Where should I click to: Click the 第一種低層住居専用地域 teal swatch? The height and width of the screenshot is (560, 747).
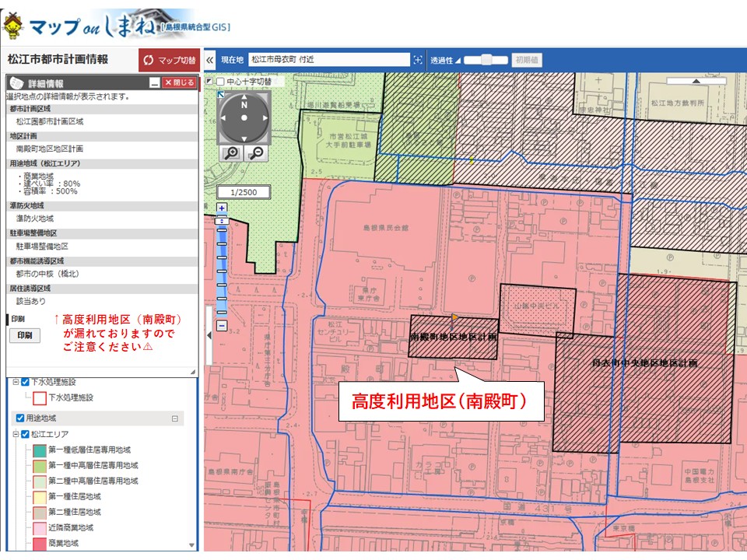coord(40,450)
